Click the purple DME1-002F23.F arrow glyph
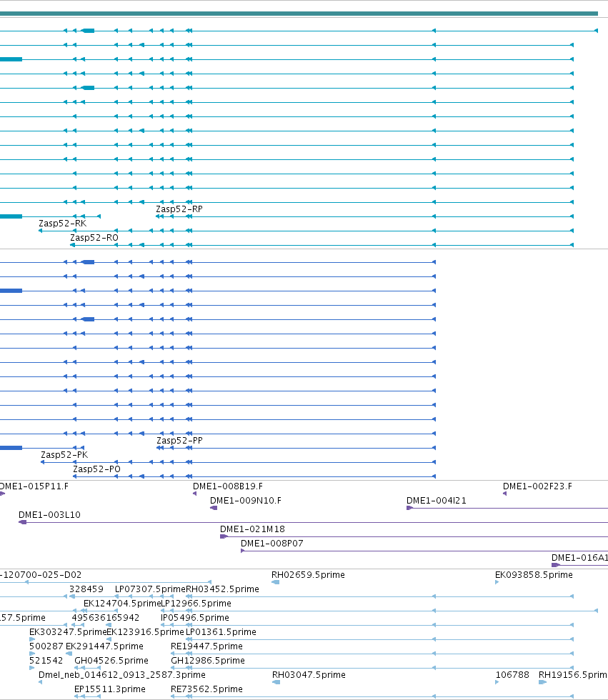This screenshot has width=608, height=700. [505, 494]
